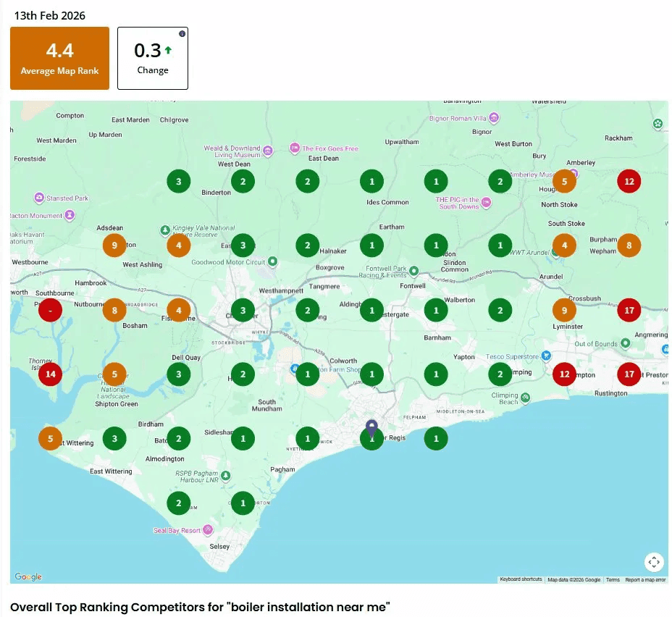
Task: Click the Seal Bay Resort marker near Selsey
Action: [x=208, y=529]
